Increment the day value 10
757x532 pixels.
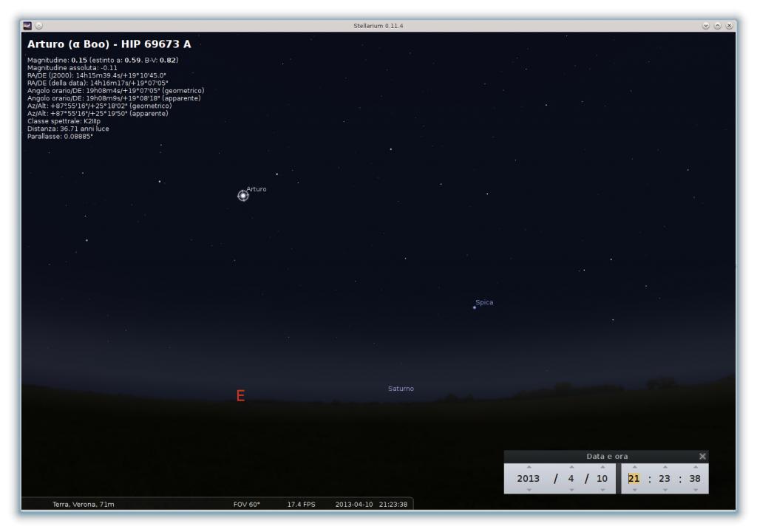point(602,467)
